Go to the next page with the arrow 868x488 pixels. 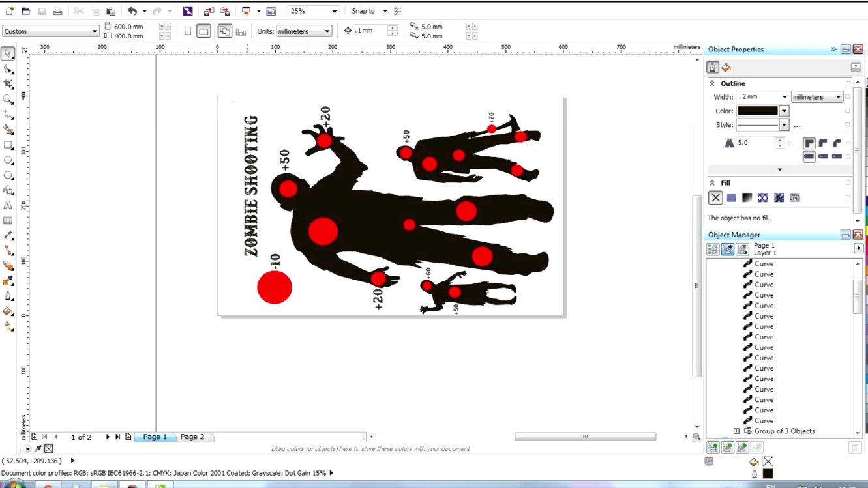(108, 437)
